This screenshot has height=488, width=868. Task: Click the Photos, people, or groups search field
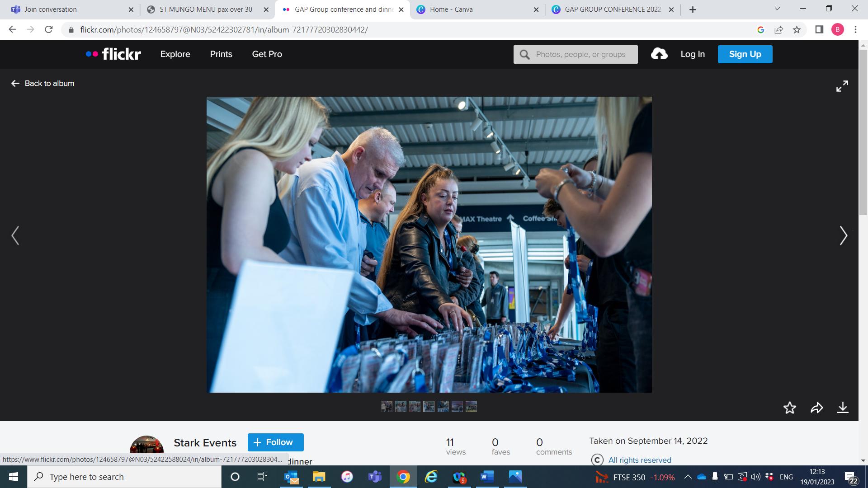point(580,54)
